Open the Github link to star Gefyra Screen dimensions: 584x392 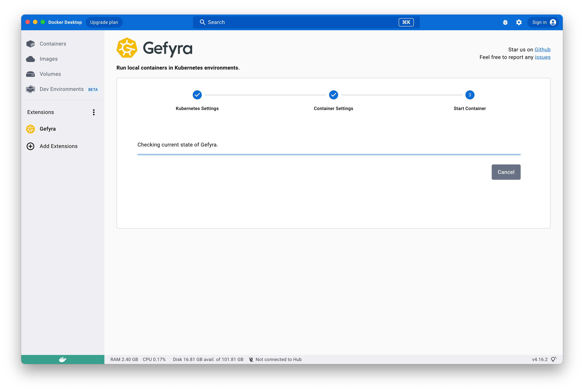(542, 50)
